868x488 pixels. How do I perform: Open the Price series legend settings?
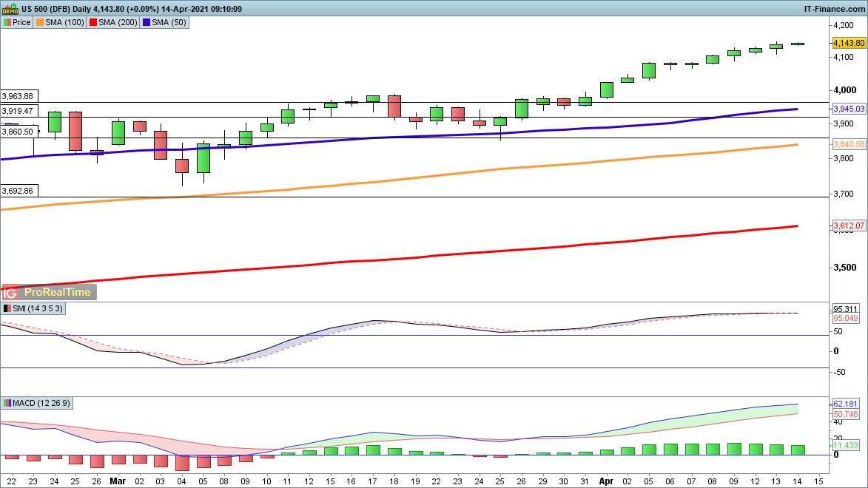pyautogui.click(x=17, y=22)
